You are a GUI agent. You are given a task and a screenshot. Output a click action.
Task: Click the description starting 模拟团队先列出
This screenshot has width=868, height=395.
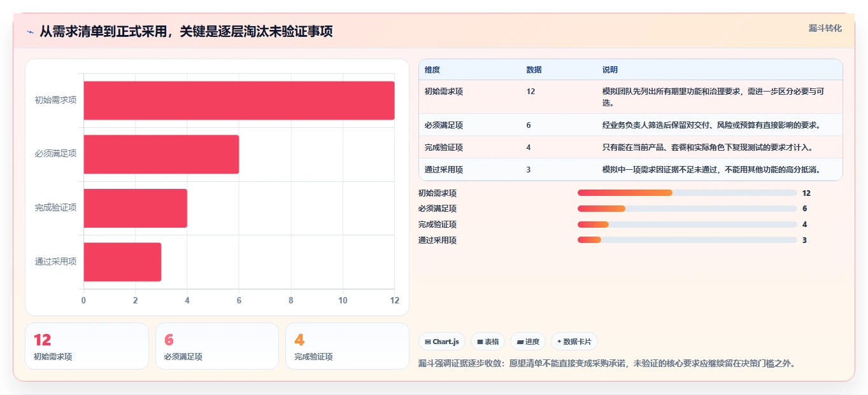[714, 97]
